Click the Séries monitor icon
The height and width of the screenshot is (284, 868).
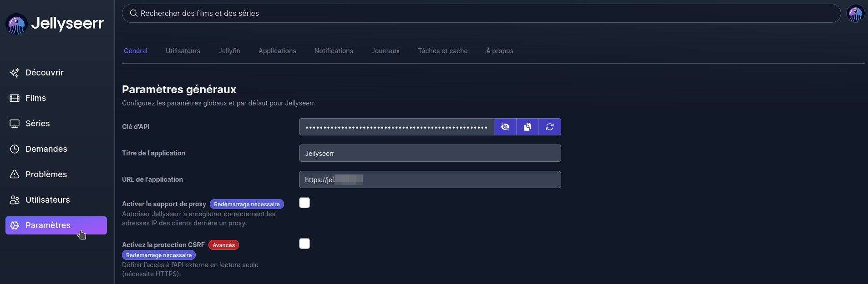[15, 124]
